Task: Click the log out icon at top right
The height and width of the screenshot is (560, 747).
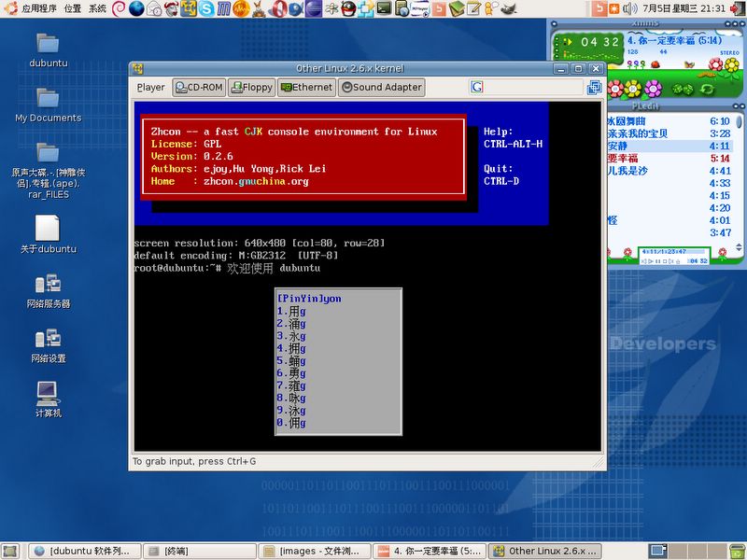Action: tap(738, 8)
